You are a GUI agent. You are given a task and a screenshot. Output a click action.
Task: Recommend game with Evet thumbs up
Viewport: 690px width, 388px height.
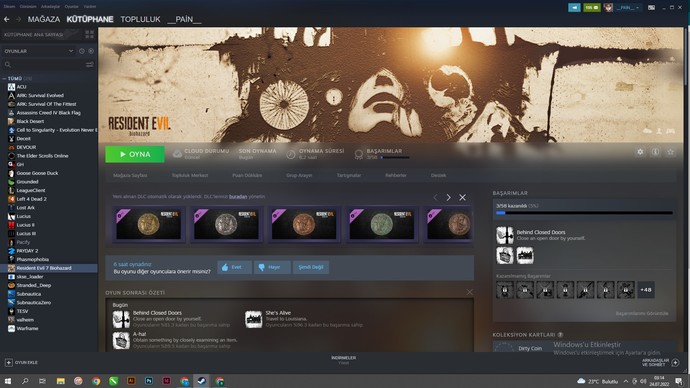click(x=234, y=267)
